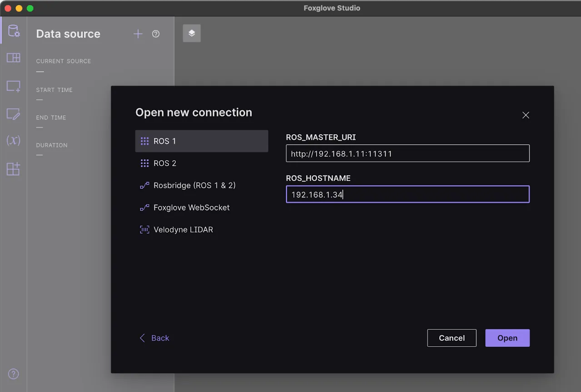Cancel the new connection dialog
This screenshot has width=581, height=392.
tap(451, 338)
